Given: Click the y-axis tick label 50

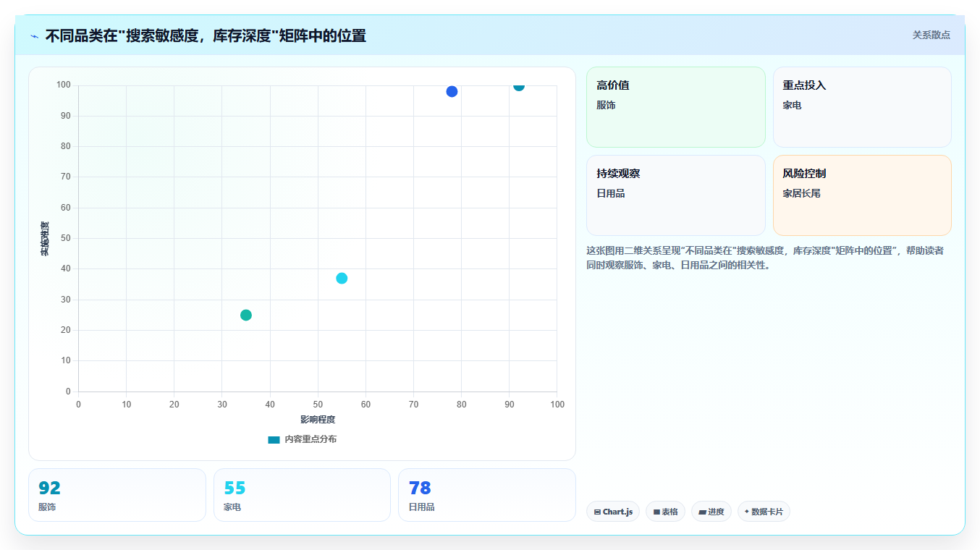Looking at the screenshot, I should point(66,238).
